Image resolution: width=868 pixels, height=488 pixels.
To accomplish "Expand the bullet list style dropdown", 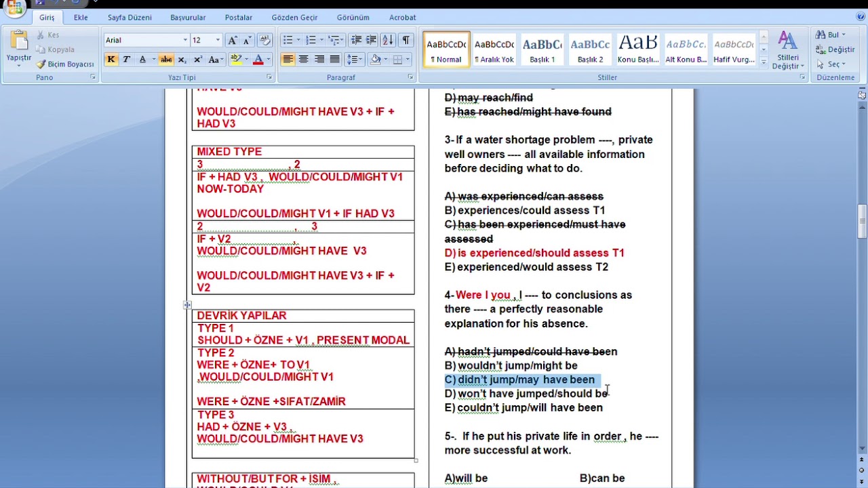I will click(x=298, y=40).
